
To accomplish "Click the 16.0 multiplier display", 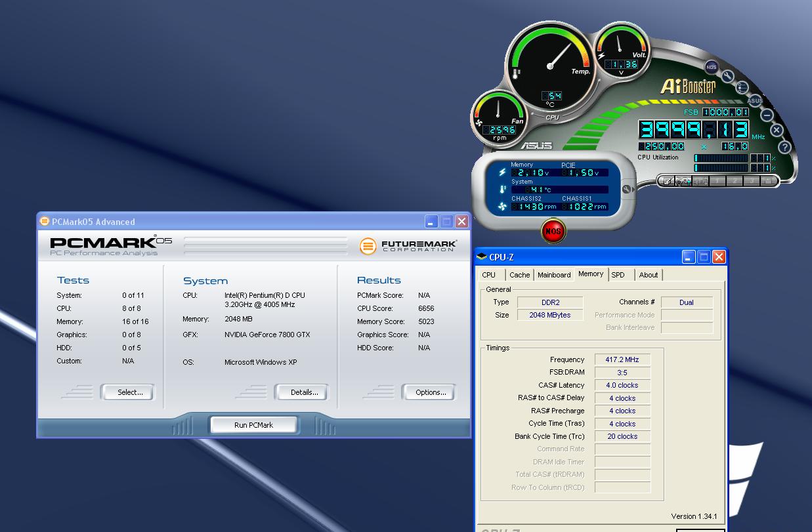I will click(x=735, y=146).
